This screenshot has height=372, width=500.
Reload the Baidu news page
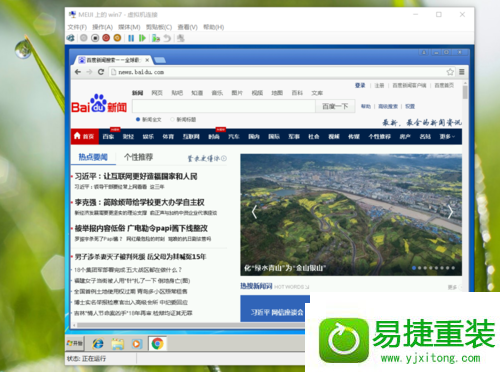(101, 72)
